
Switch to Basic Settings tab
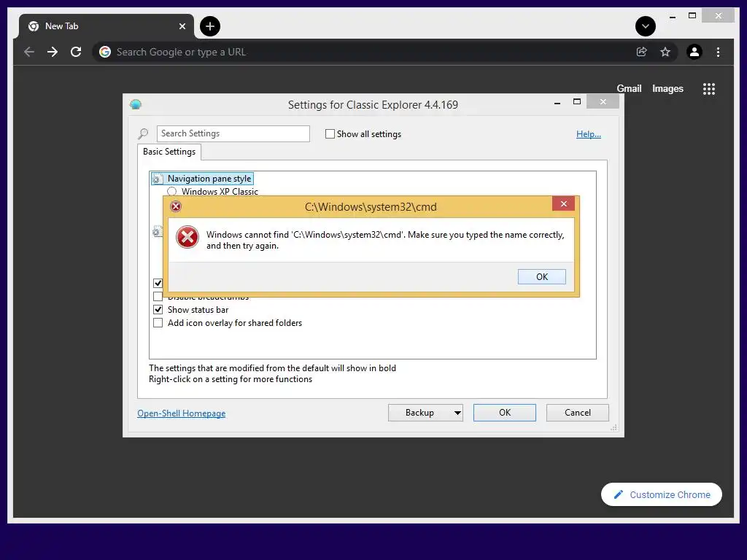click(x=169, y=152)
